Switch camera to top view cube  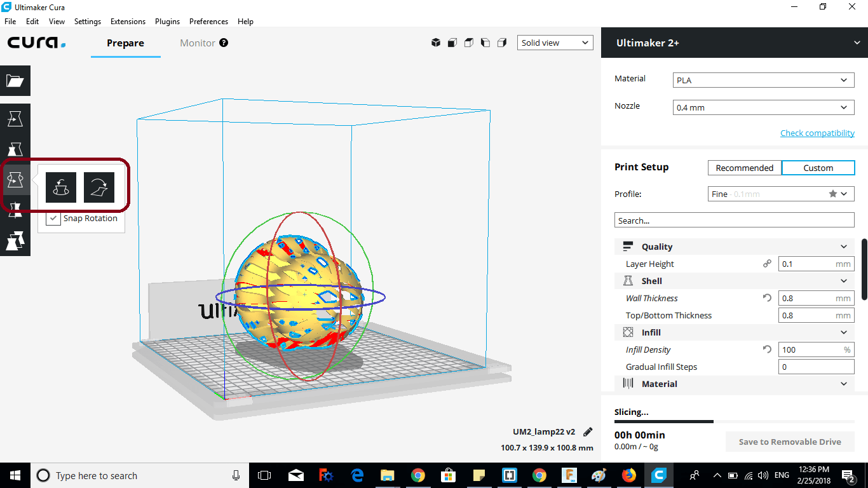point(469,43)
